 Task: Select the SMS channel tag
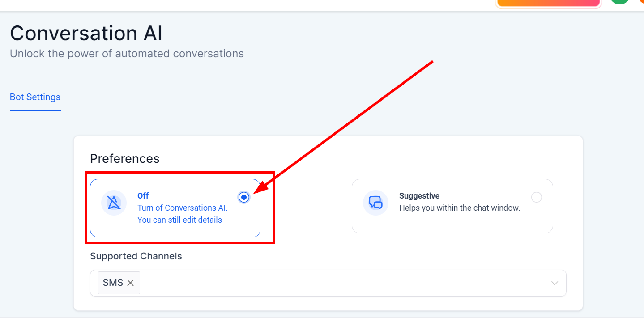tap(113, 283)
